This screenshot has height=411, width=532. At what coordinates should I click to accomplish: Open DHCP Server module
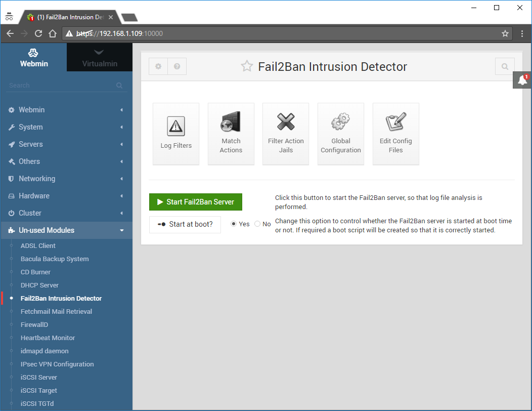pos(39,285)
